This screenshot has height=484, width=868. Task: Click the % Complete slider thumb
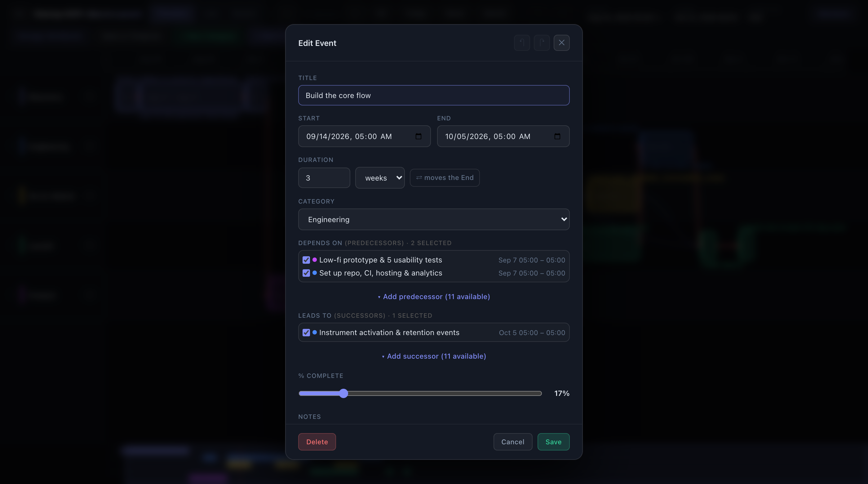343,394
